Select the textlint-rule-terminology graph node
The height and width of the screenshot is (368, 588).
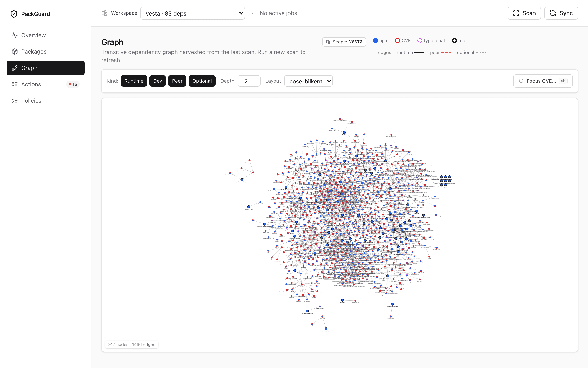point(265,224)
